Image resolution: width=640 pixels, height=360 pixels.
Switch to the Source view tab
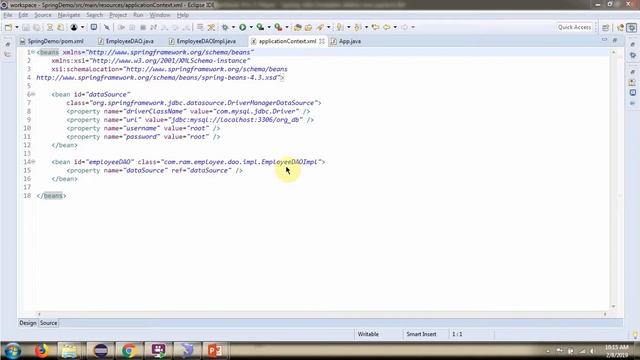49,323
